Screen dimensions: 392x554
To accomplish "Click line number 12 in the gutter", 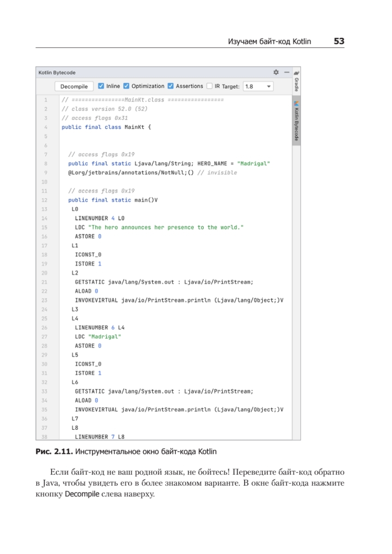I will tap(45, 200).
